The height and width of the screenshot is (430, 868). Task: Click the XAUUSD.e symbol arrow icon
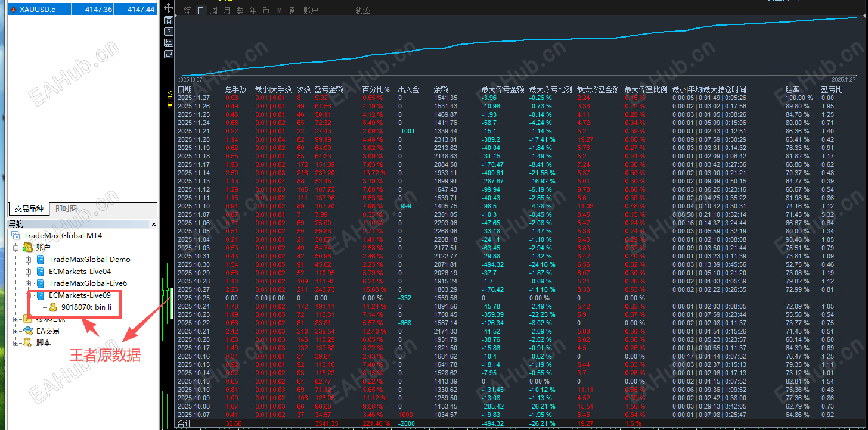coord(13,9)
